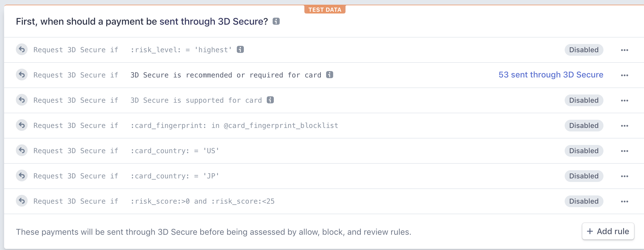
Task: Click the 3D Secure arrow icon on risk_level rule
Action: [22, 50]
